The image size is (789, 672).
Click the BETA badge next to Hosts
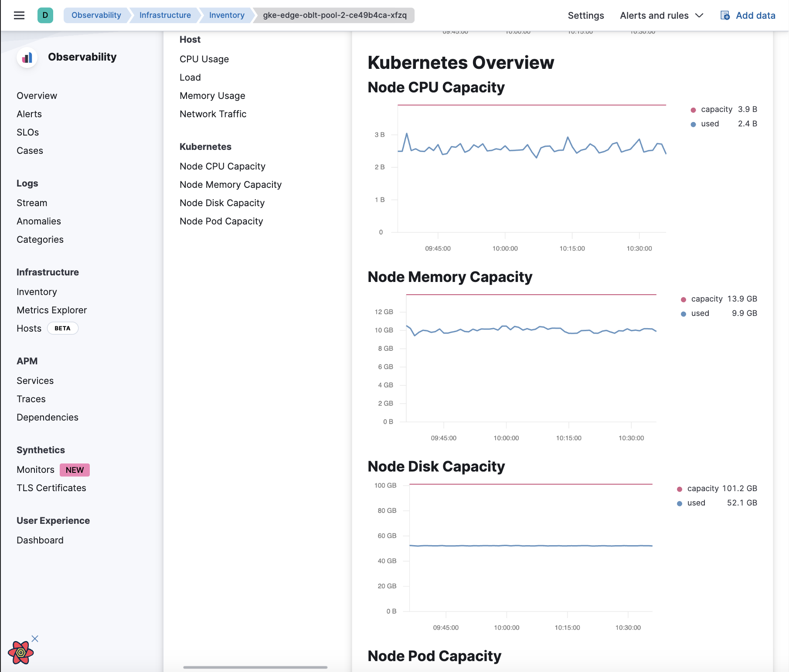62,328
